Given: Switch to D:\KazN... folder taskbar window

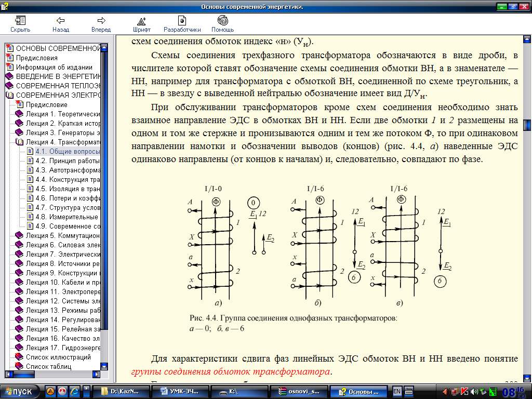Looking at the screenshot, I should [121, 392].
